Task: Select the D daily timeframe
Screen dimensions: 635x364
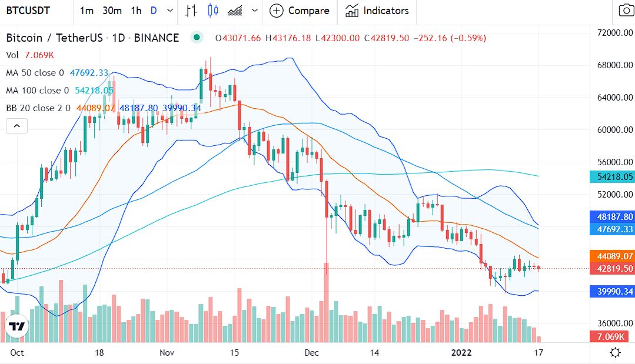Action: click(154, 11)
